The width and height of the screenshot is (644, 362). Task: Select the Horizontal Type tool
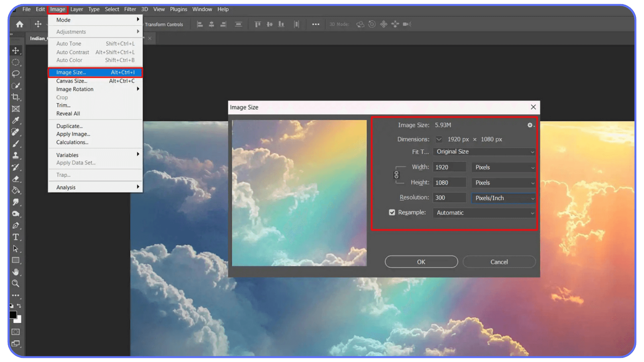(15, 237)
